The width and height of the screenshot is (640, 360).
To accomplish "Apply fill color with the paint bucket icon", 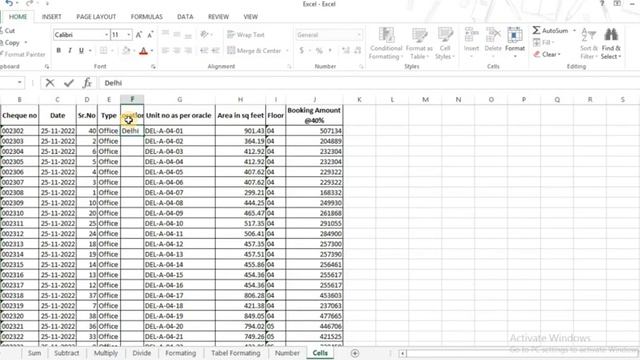I will 126,51.
